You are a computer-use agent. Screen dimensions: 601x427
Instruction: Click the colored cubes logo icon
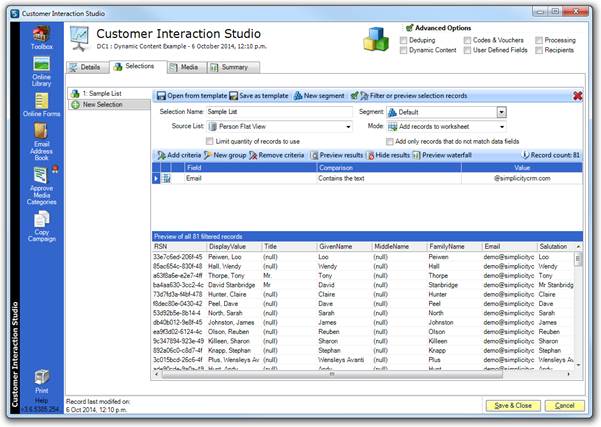(x=376, y=39)
